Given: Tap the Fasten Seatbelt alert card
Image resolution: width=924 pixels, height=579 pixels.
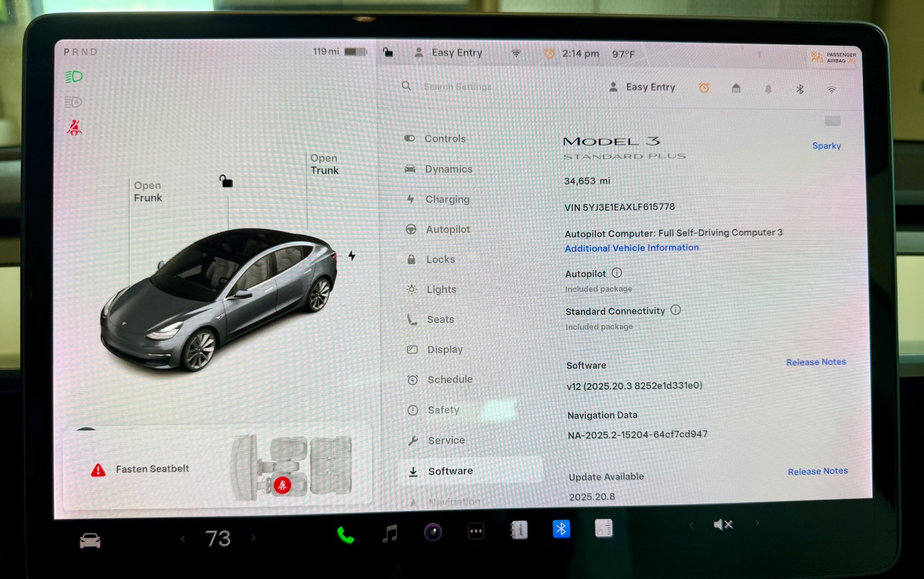Looking at the screenshot, I should tap(218, 469).
